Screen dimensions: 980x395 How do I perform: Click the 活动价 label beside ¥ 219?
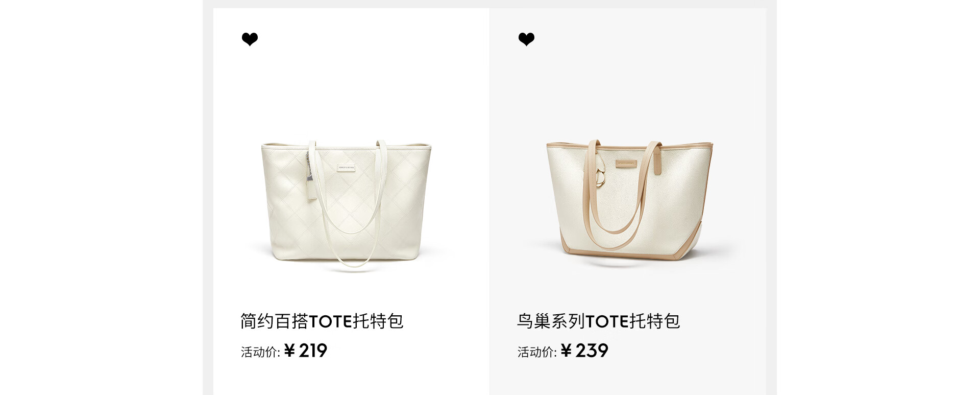click(260, 352)
